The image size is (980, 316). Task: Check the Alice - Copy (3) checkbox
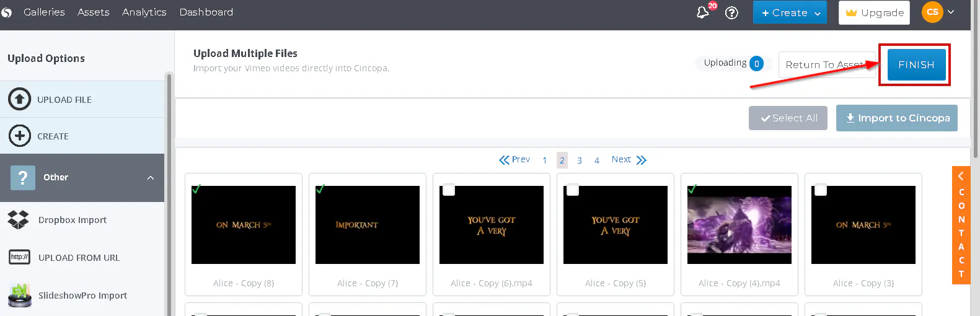point(821,190)
